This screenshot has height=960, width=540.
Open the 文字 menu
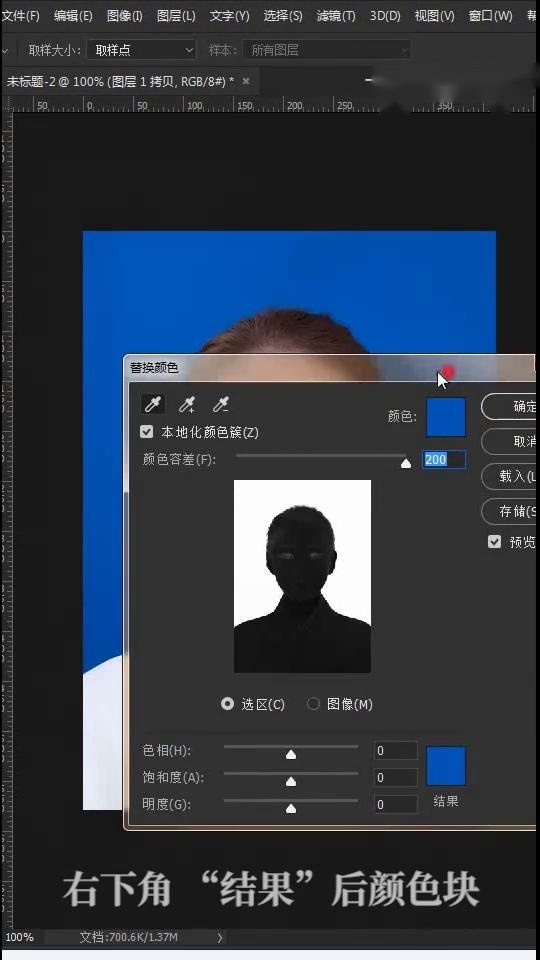[x=230, y=15]
